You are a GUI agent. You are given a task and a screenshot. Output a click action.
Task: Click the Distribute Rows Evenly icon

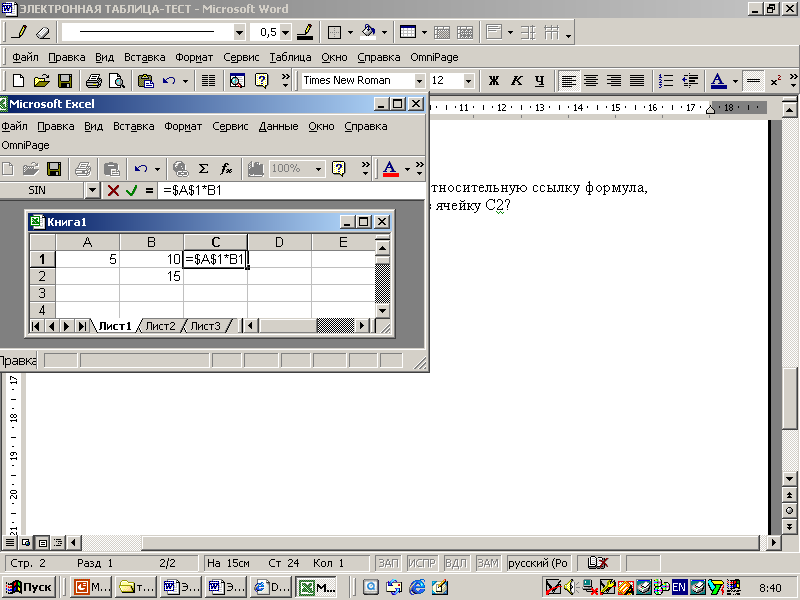point(529,32)
